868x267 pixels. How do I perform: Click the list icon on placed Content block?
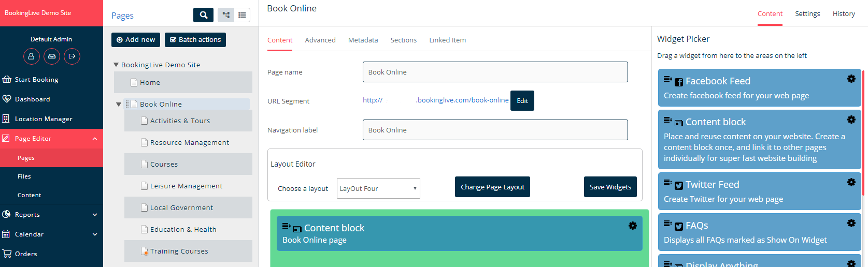pos(286,226)
